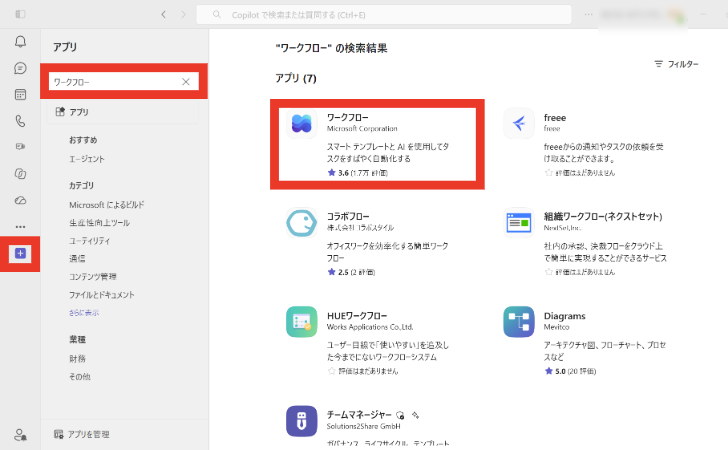Image resolution: width=728 pixels, height=450 pixels.
Task: Click the Copilot search box at top
Action: [384, 14]
